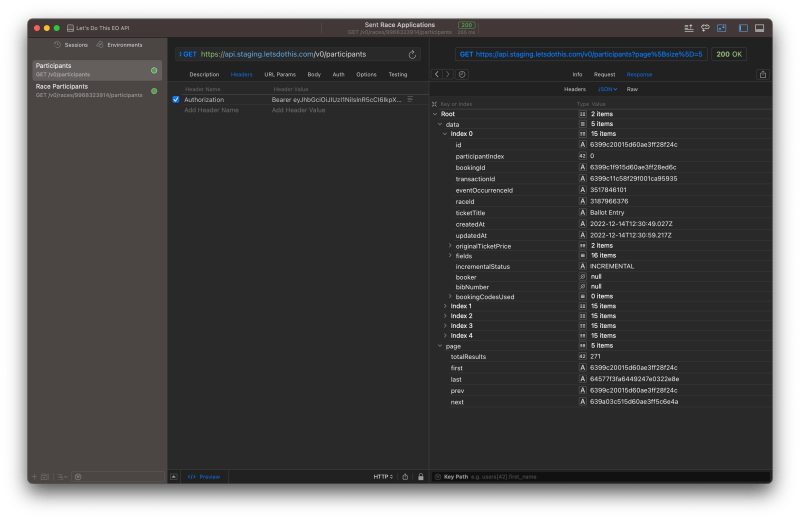The image size is (800, 520).
Task: Switch to the Request tab
Action: tap(604, 75)
